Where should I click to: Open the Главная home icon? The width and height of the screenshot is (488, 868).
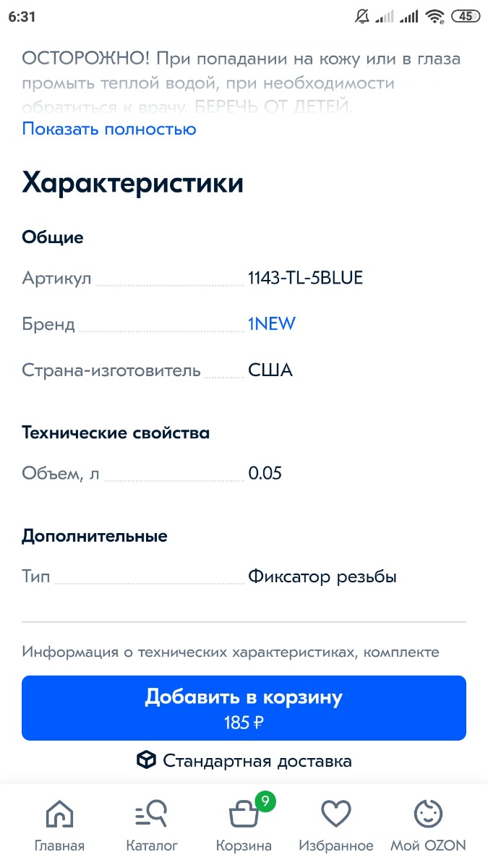click(x=59, y=815)
